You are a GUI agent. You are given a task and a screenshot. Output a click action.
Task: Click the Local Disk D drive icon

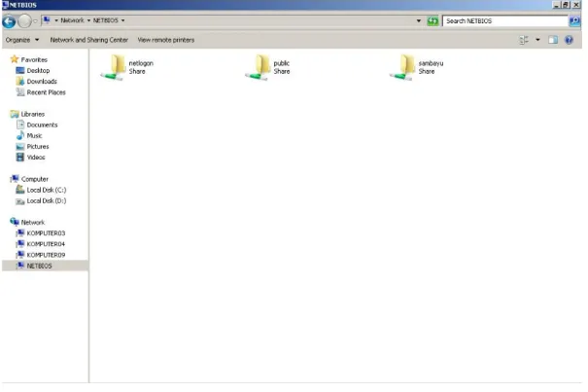click(x=20, y=201)
